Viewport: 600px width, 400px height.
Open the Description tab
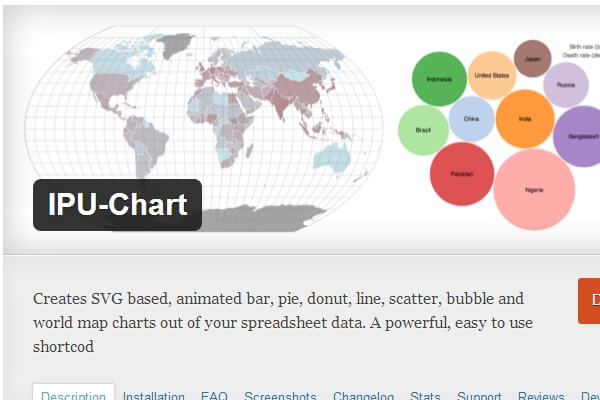tap(73, 393)
